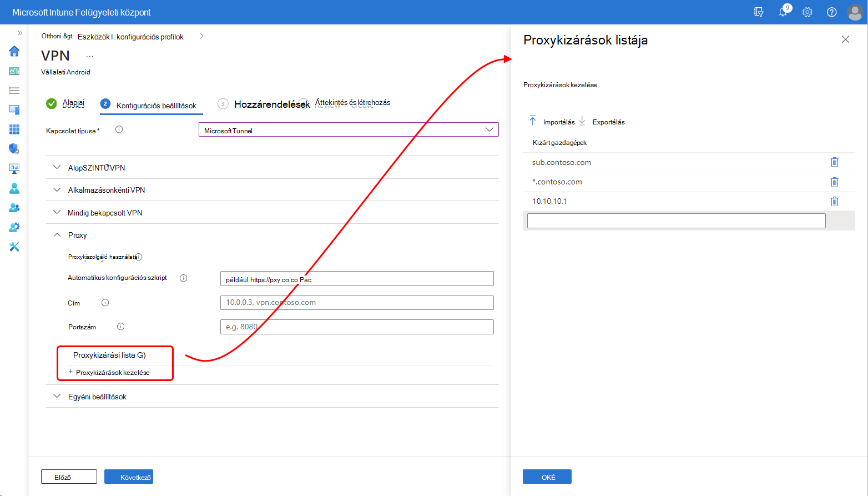Go to Áttekintés és létrehozás step

click(352, 103)
